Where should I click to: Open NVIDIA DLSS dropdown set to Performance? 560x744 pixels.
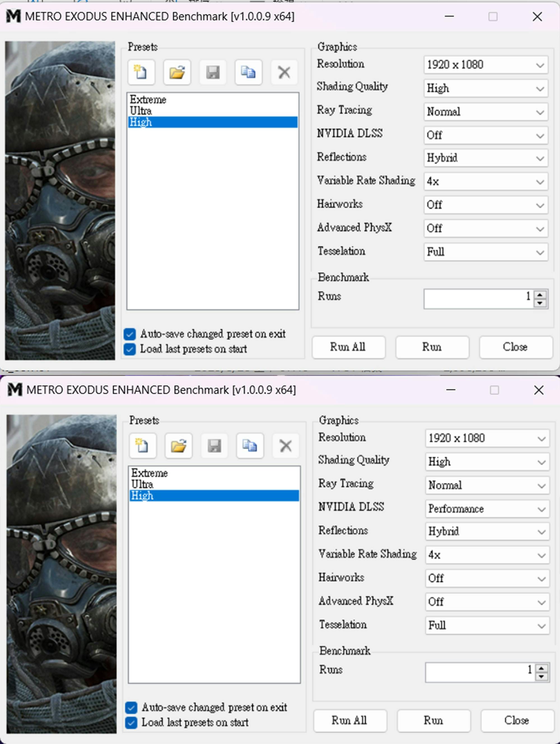[487, 509]
